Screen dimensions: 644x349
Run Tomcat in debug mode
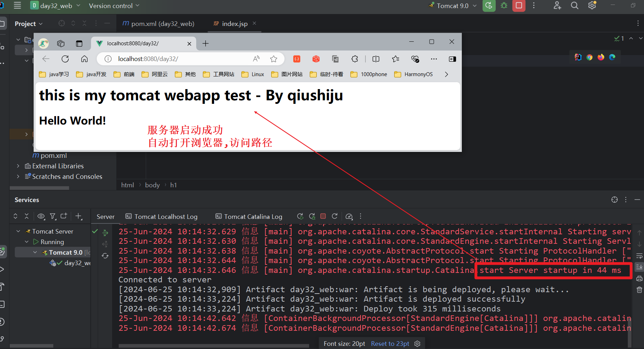[504, 6]
